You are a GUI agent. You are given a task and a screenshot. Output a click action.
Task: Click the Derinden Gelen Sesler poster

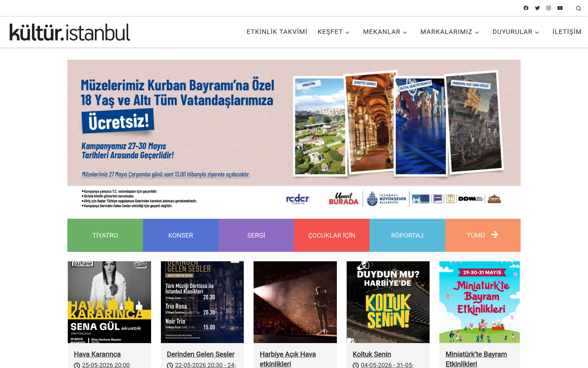point(202,302)
